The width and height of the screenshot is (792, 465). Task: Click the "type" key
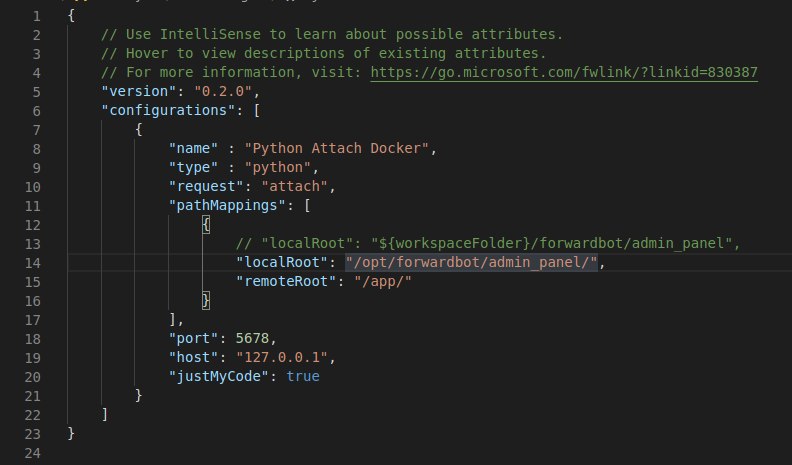point(194,168)
